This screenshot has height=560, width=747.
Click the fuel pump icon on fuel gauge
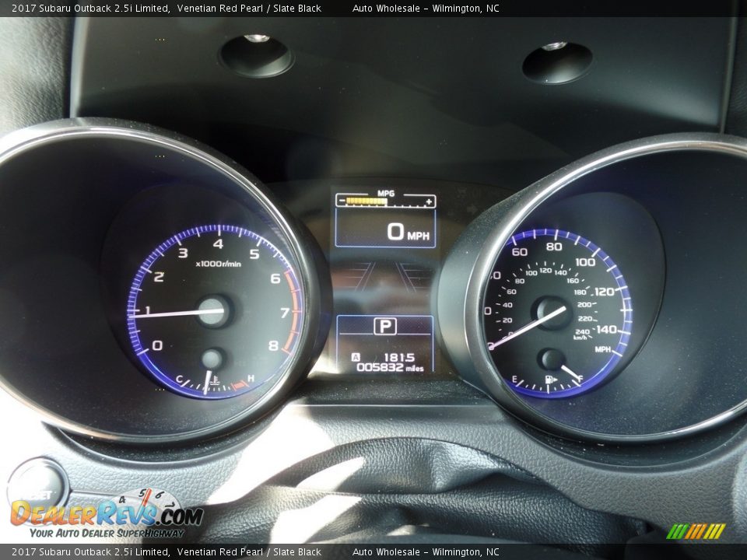coord(550,381)
